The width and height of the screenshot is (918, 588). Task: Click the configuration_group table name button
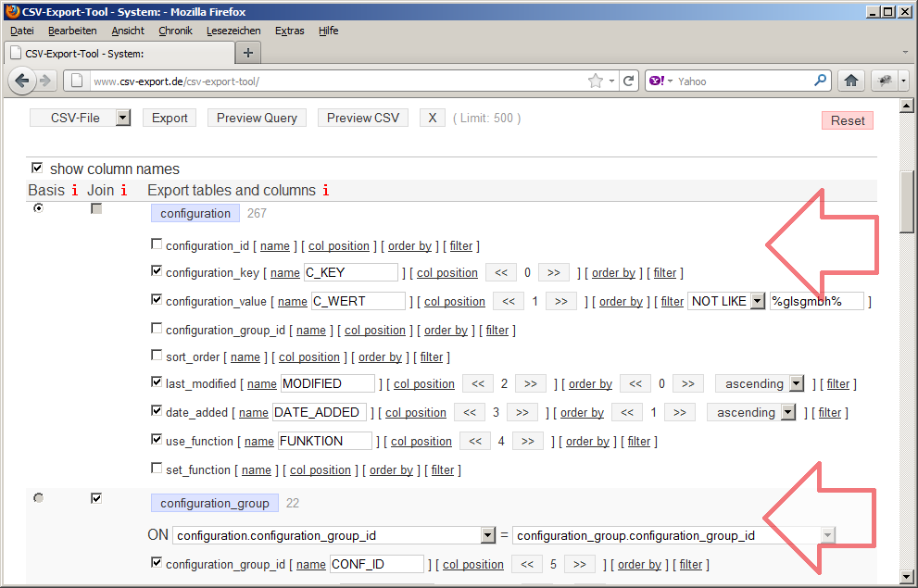[215, 503]
